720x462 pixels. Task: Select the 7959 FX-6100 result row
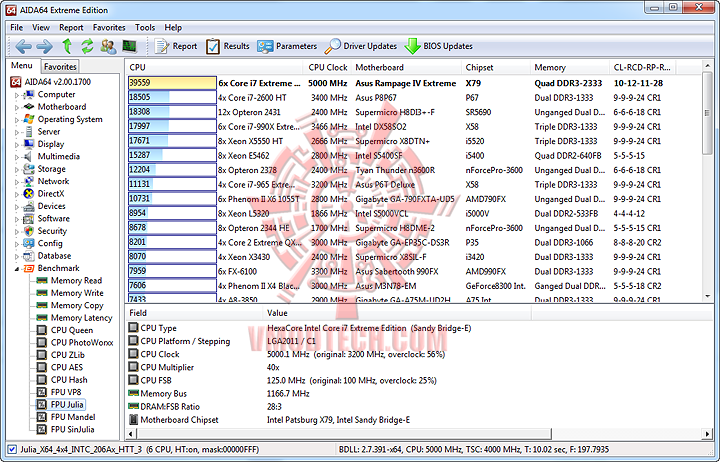pos(413,271)
